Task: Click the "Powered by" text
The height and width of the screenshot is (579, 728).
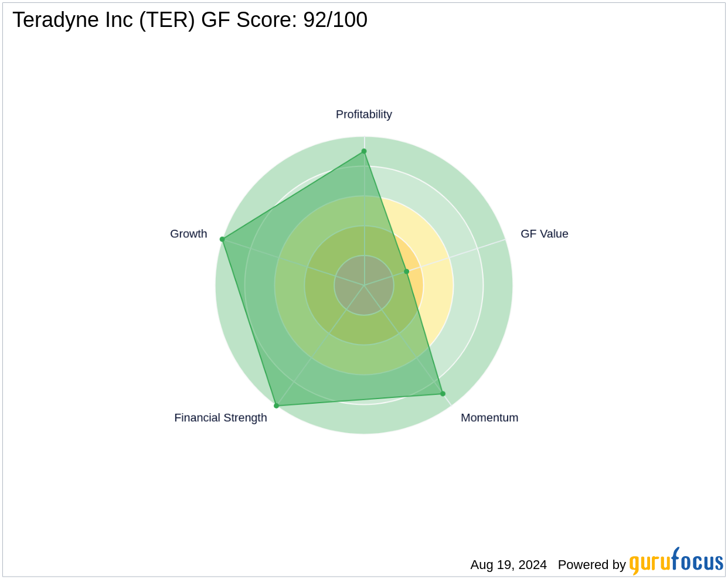Action: (x=591, y=565)
